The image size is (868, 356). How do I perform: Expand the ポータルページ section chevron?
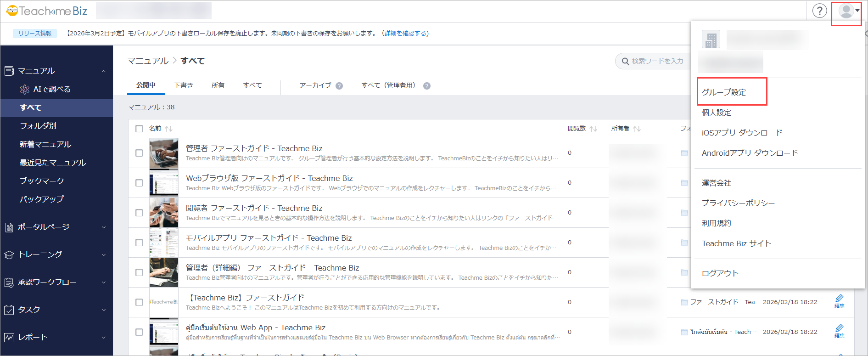[x=104, y=227]
